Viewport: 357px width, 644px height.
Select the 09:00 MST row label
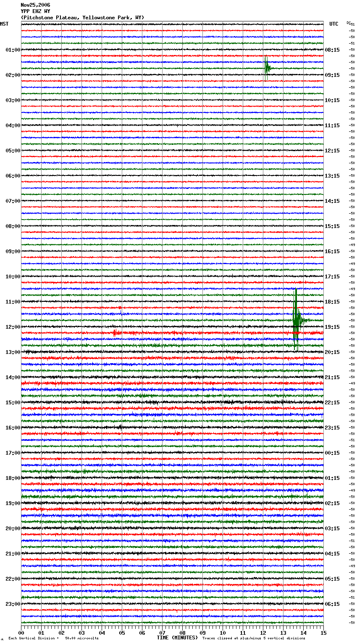[13, 251]
